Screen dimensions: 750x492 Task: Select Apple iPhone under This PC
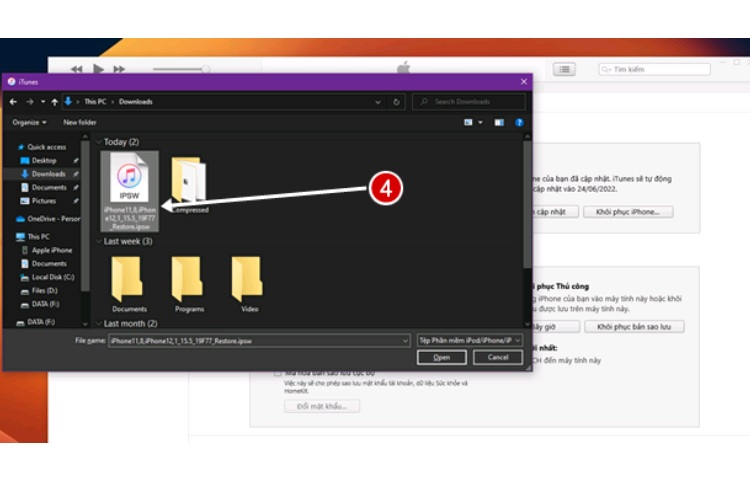click(47, 250)
